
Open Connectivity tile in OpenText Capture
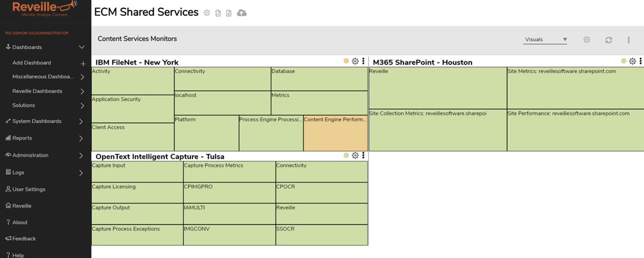pyautogui.click(x=321, y=172)
